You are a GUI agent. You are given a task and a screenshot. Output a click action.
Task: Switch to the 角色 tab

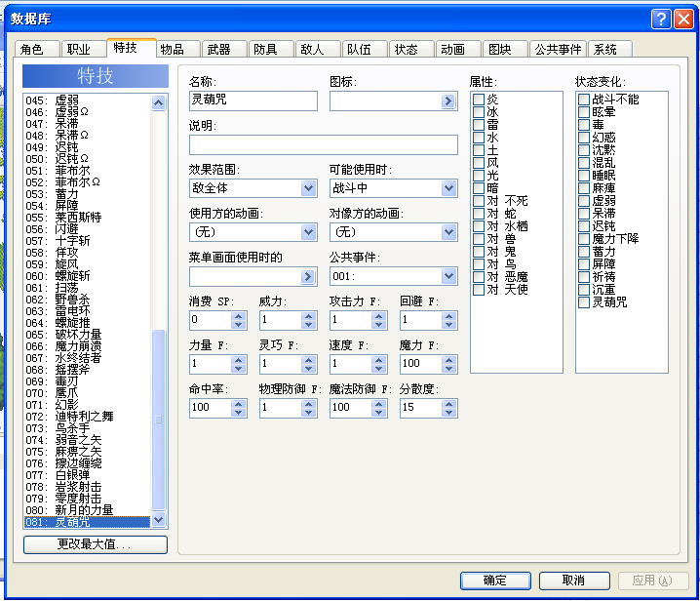click(x=37, y=49)
